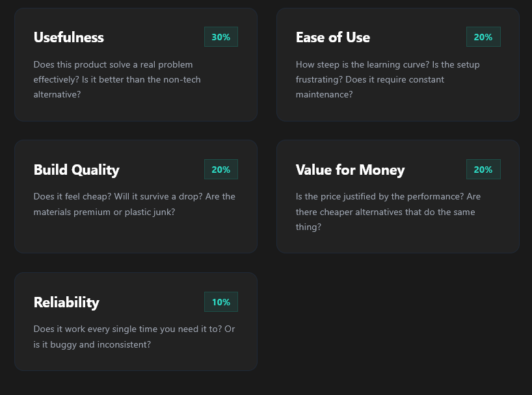Click the 'survive a drop' description text
Screen dimensions: 532x395
(x=134, y=204)
